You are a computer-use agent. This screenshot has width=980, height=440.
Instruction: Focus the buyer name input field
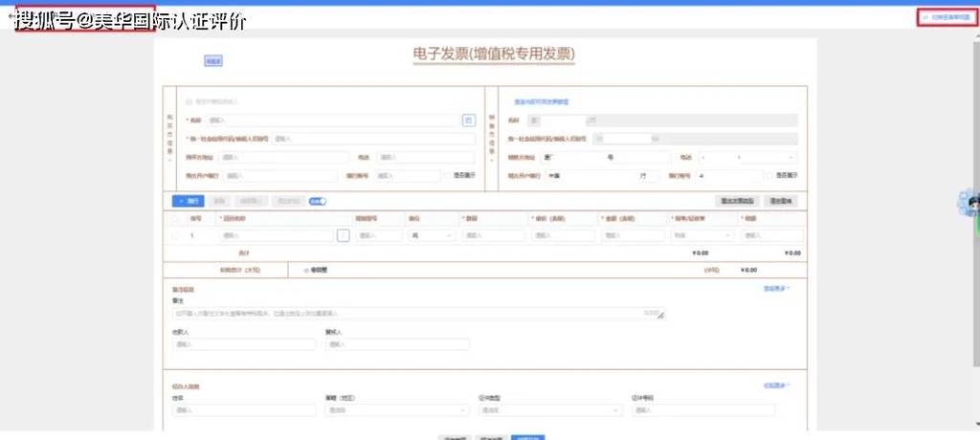tap(332, 120)
